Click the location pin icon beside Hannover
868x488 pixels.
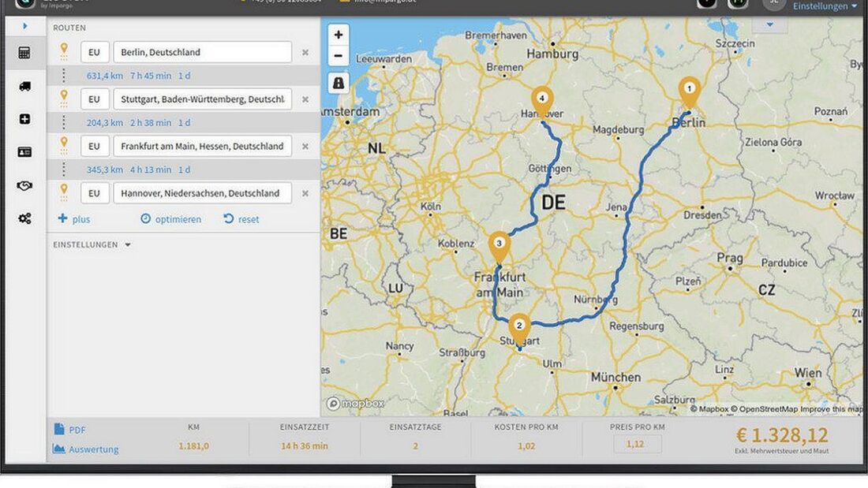[64, 192]
